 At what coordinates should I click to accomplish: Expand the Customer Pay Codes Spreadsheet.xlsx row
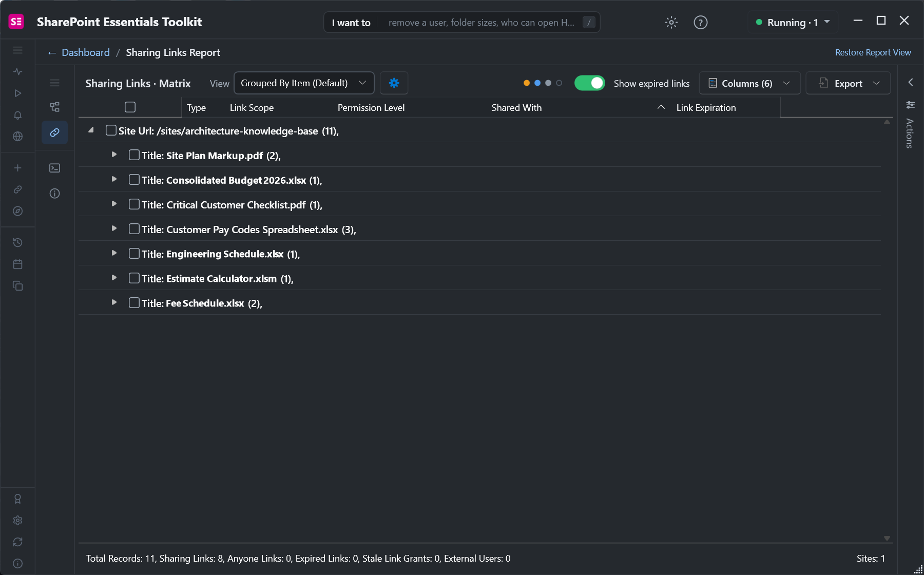[114, 228]
